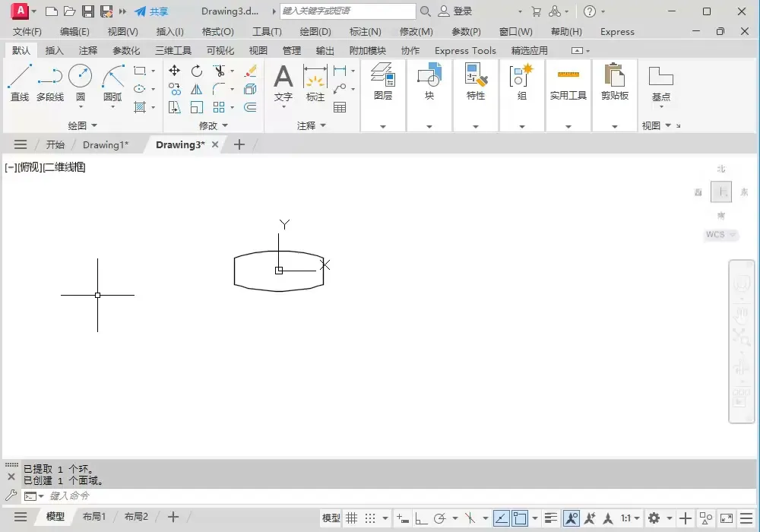Open the 格式(O) menu
The image size is (760, 532).
[217, 32]
